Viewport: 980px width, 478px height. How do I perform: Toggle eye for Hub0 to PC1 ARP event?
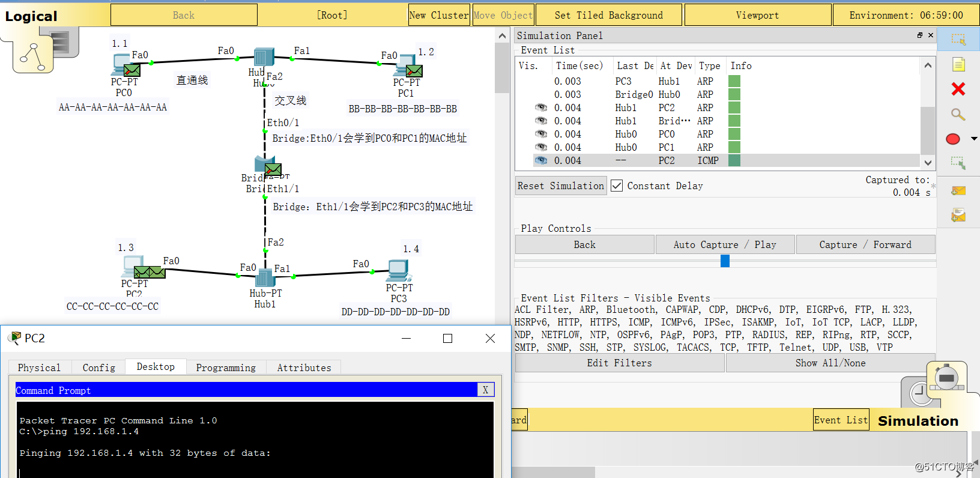541,147
